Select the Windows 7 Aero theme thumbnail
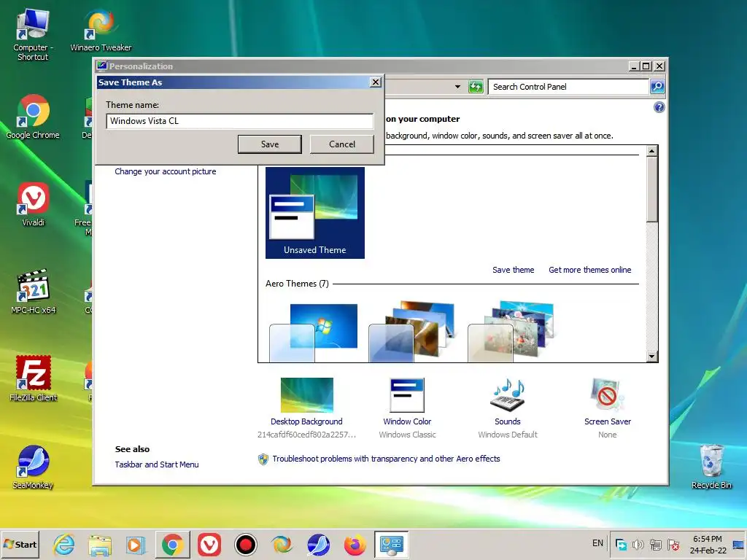 click(314, 332)
